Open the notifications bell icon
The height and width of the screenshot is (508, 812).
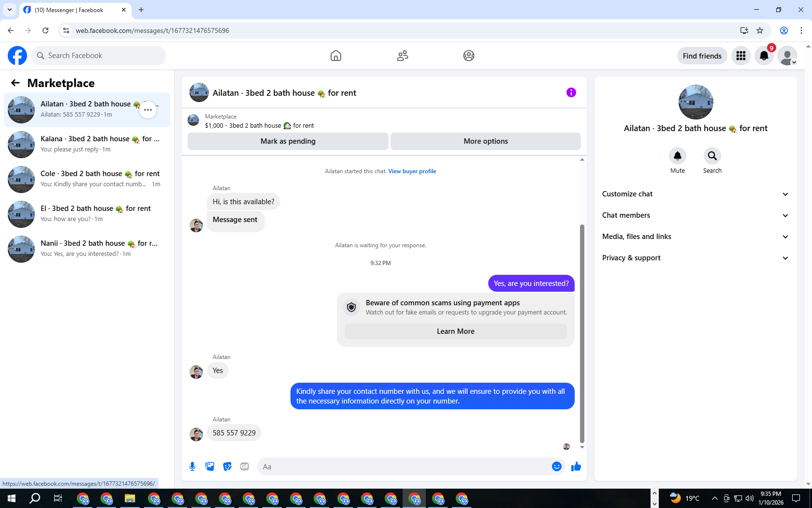coord(764,56)
